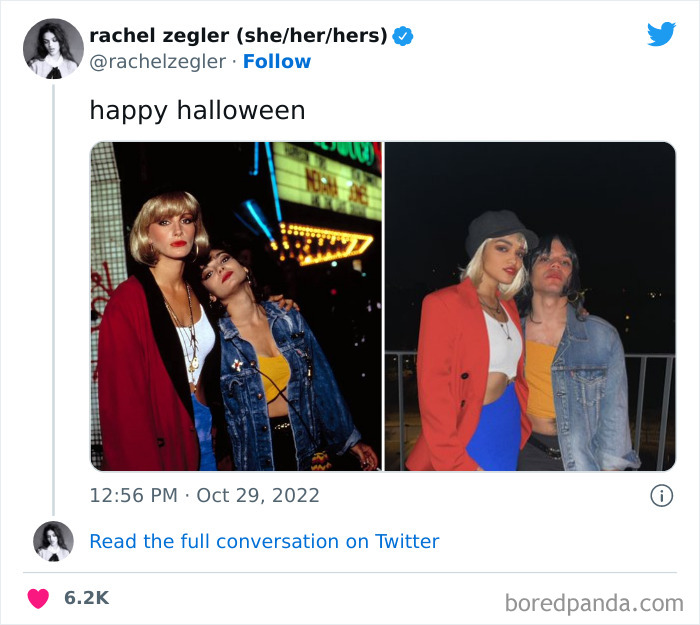The width and height of the screenshot is (700, 625).
Task: Click the happy halloween tweet text
Action: coord(197,110)
